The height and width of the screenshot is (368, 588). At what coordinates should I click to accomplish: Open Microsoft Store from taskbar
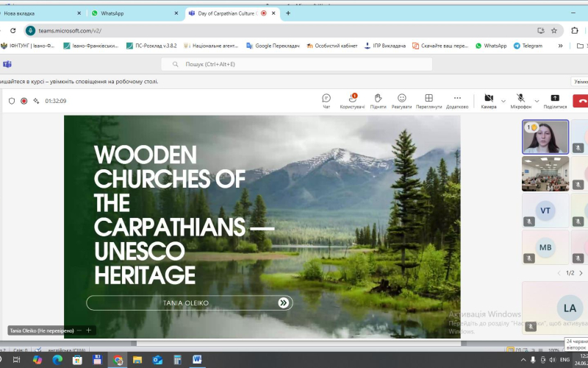(x=77, y=360)
